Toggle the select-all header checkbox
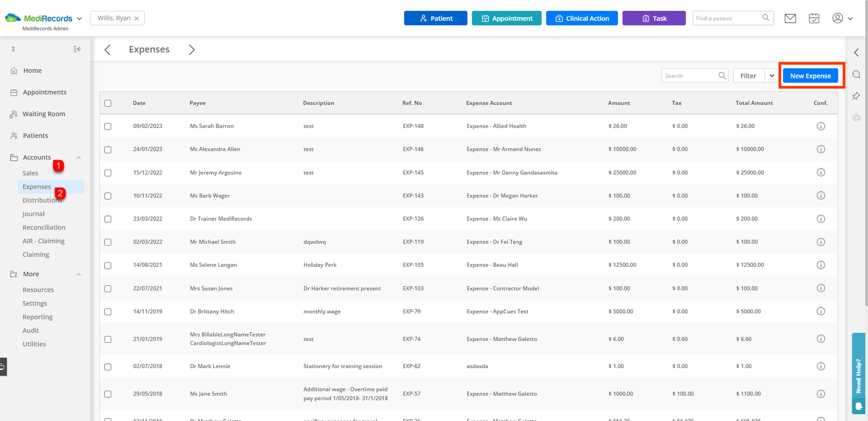This screenshot has height=421, width=868. (108, 103)
